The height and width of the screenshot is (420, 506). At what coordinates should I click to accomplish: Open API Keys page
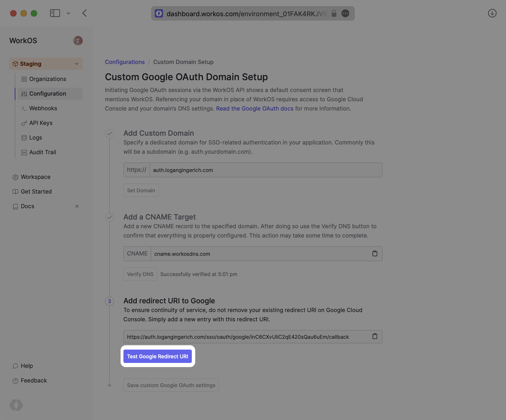41,123
